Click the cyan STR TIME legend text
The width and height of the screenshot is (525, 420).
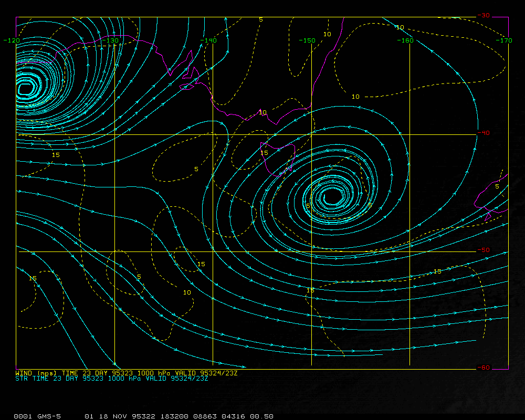pos(112,379)
